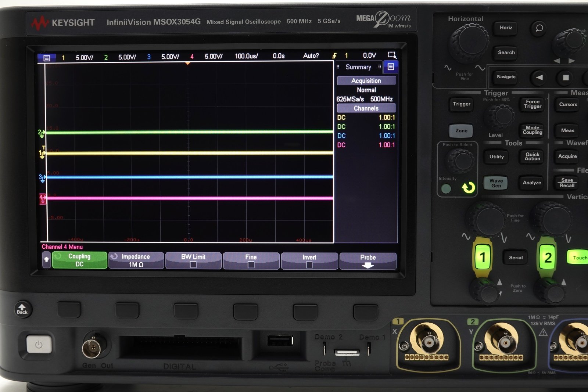This screenshot has width=588, height=392.
Task: Open the 100.0us/ timebase setting
Action: click(x=247, y=56)
